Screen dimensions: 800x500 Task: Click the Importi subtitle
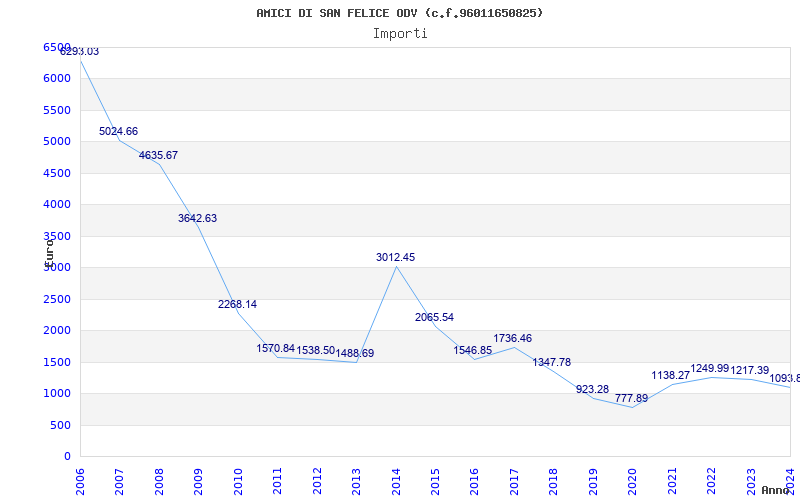(x=400, y=34)
